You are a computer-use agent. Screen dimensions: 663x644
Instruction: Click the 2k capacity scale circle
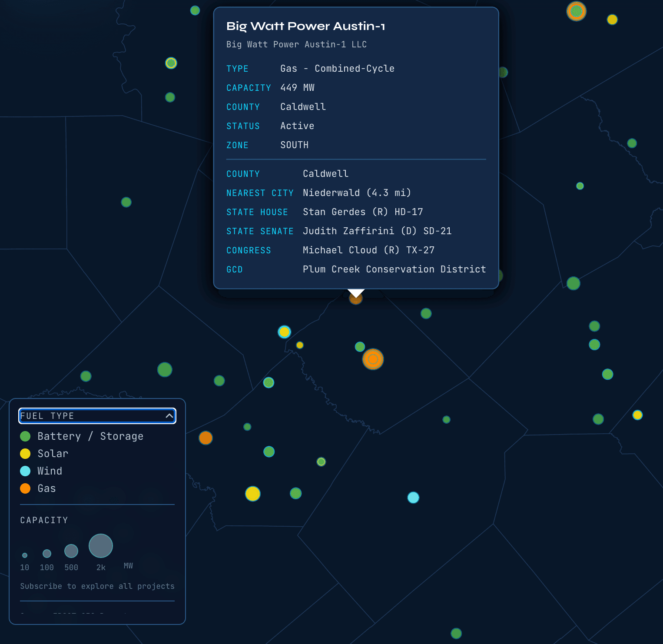pos(100,545)
